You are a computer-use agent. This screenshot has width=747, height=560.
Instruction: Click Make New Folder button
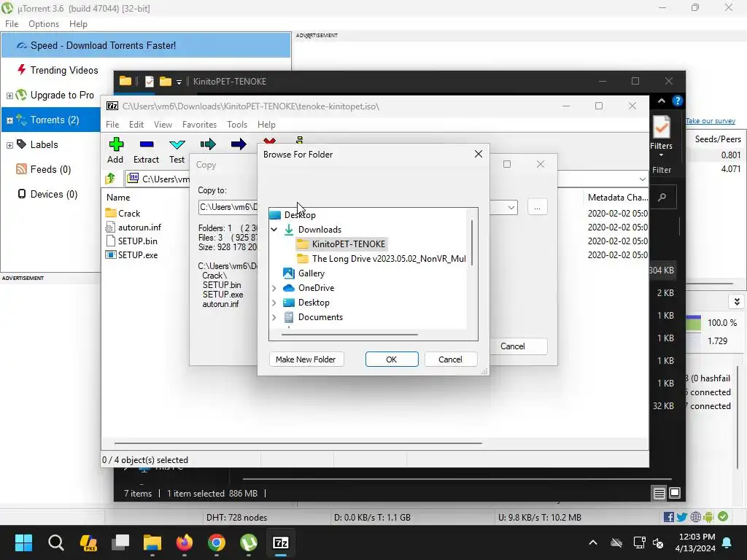[x=306, y=359]
